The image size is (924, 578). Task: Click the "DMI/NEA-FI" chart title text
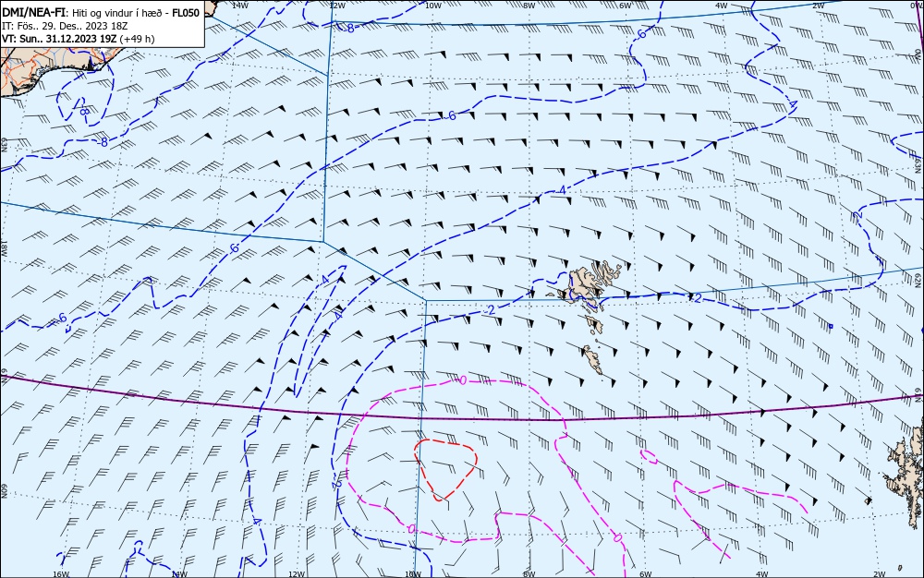(34, 13)
